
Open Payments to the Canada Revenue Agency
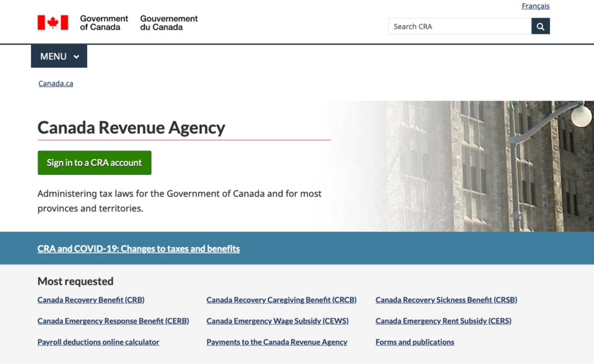[277, 342]
